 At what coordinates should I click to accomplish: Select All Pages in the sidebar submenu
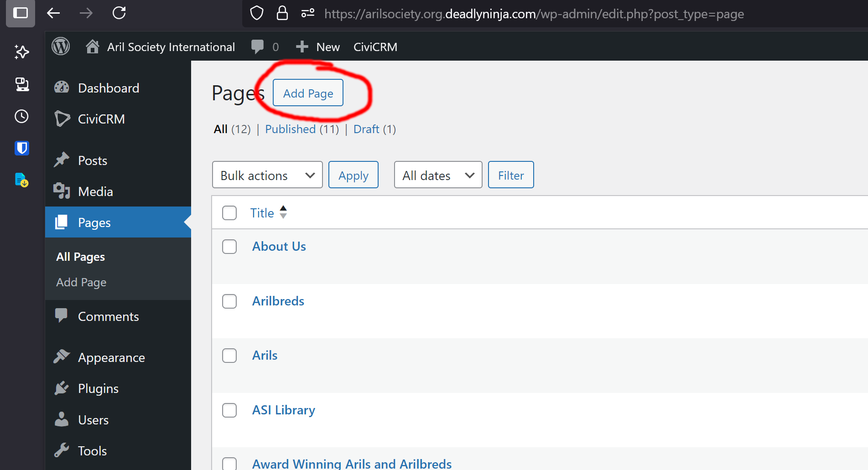(x=80, y=256)
